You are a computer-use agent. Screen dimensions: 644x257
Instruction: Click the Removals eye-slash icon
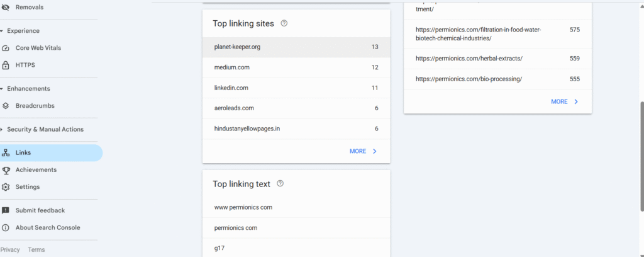tap(6, 7)
